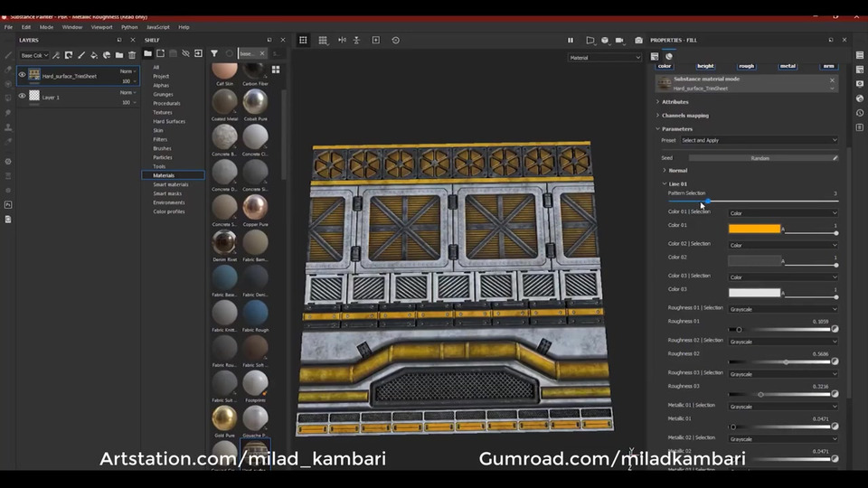Open the Mode menu
The image size is (868, 488).
coord(46,27)
